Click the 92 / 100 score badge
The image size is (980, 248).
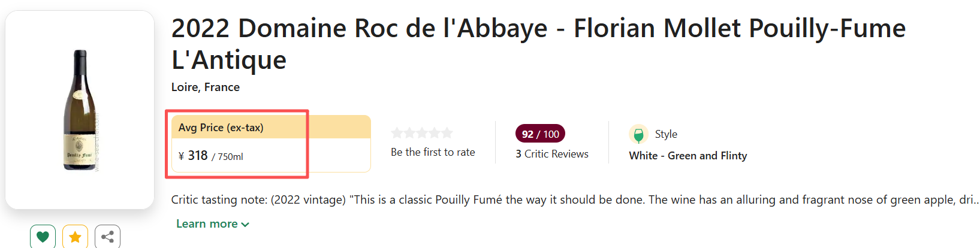click(540, 134)
